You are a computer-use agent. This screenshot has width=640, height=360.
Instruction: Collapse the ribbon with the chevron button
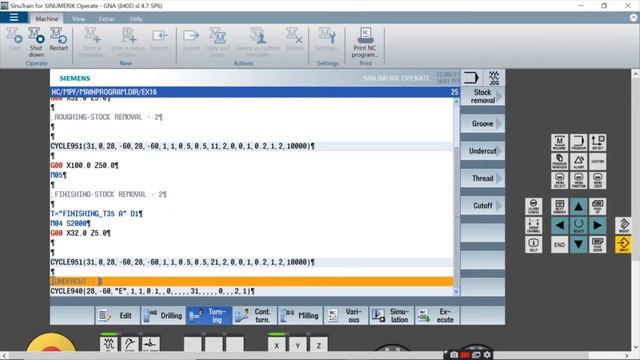click(x=633, y=18)
